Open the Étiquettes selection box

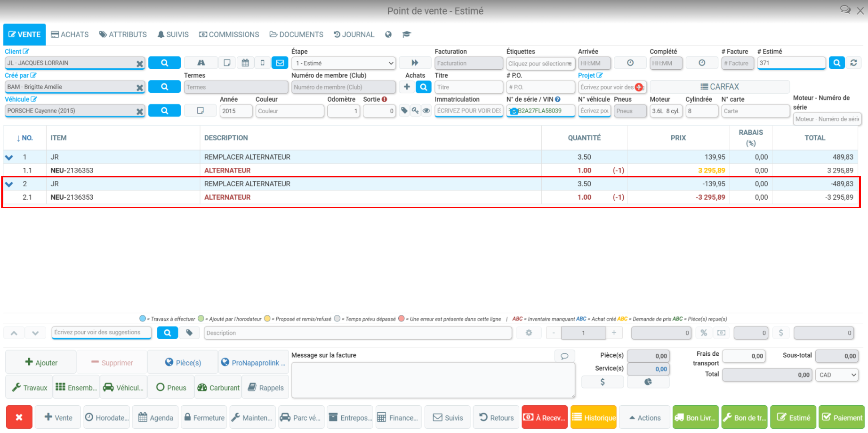pos(540,63)
